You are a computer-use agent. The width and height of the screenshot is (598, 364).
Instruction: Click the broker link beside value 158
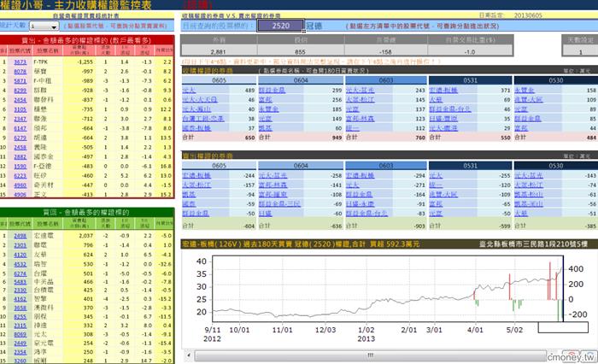point(524,91)
